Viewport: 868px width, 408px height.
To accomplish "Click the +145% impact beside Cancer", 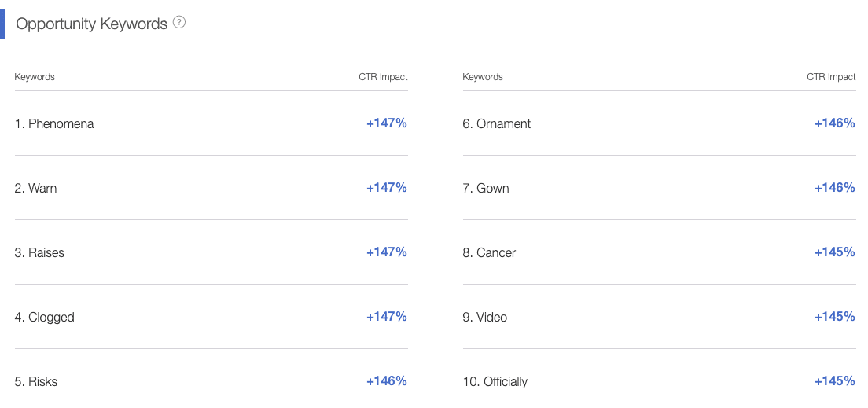I will pos(835,252).
